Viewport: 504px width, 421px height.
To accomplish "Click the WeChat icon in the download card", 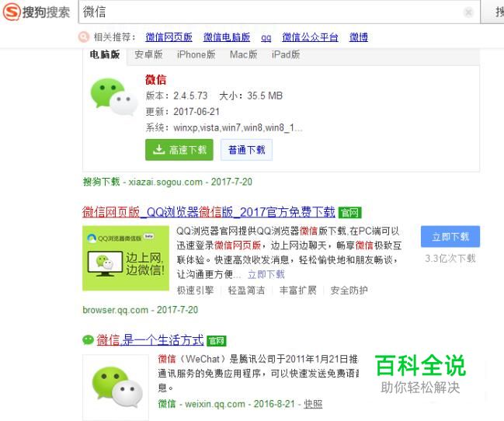I will tap(114, 97).
